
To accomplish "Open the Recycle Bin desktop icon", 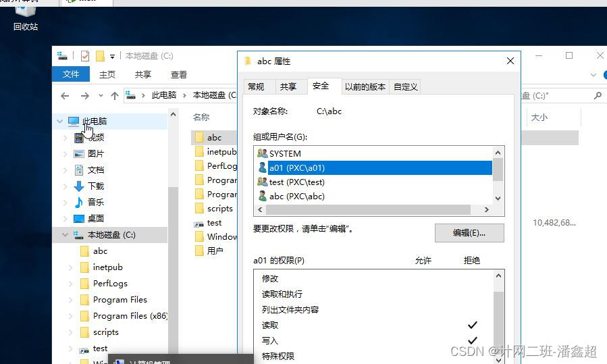I will tap(26, 18).
